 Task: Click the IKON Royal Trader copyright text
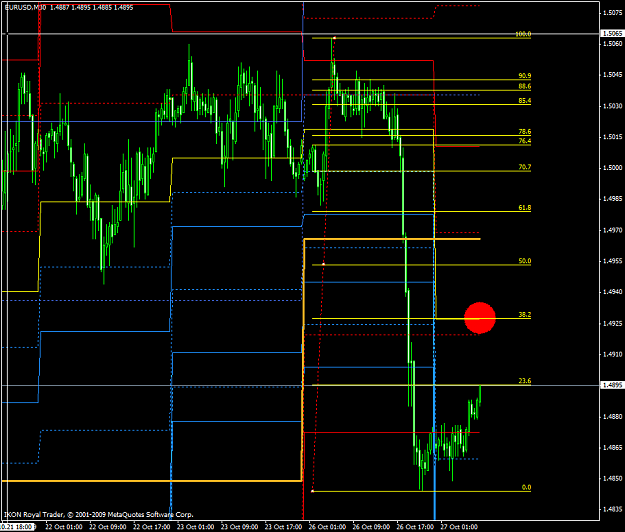98,514
